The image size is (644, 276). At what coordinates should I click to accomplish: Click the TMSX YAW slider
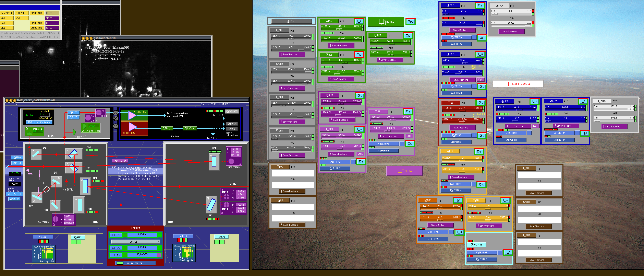tap(614, 121)
